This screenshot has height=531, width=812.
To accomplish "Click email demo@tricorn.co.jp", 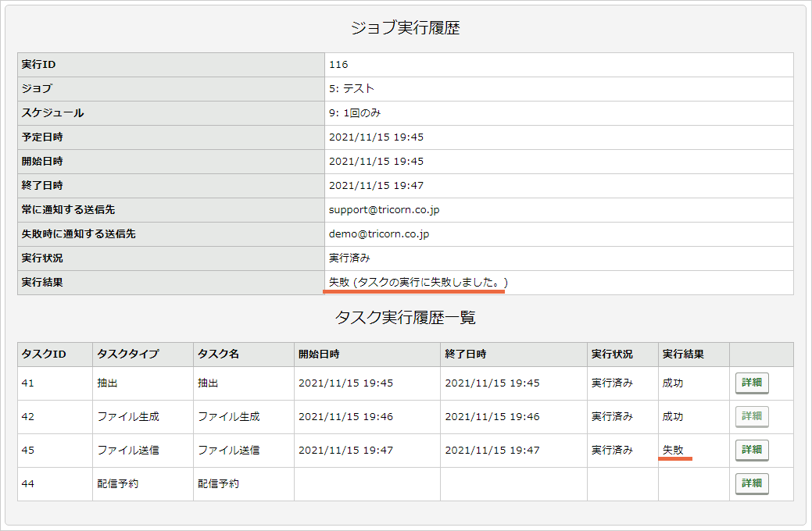I will pyautogui.click(x=379, y=234).
